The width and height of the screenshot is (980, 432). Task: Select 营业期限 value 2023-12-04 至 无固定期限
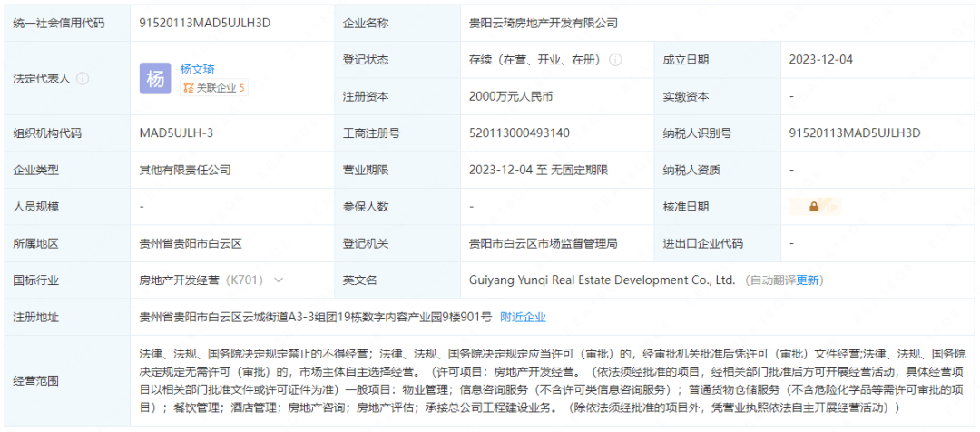539,170
